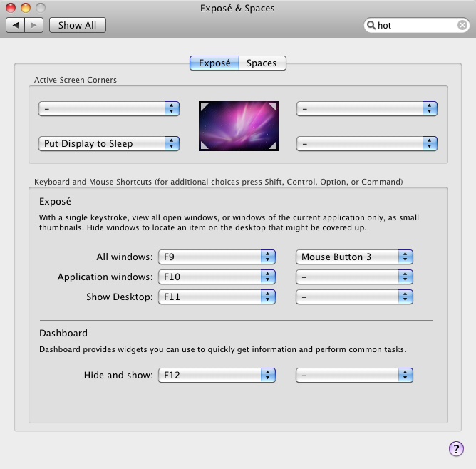Screen dimensions: 476x469
Task: Click the 'Dashboard' section heading
Action: tap(63, 334)
